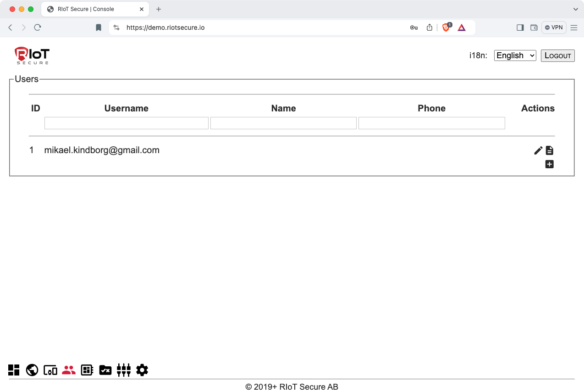Open the settings gear icon in bottom navigation
This screenshot has width=584, height=392.
click(142, 370)
